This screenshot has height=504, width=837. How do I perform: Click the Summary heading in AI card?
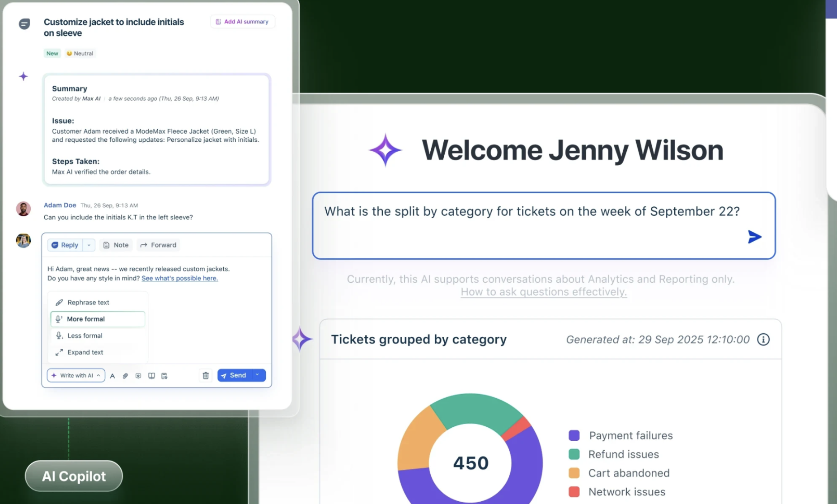click(70, 89)
